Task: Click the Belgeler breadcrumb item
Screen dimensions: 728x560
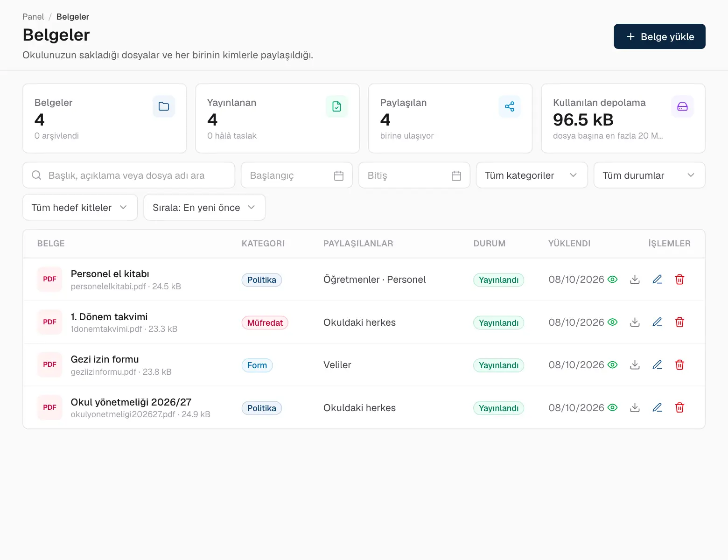Action: (x=73, y=17)
